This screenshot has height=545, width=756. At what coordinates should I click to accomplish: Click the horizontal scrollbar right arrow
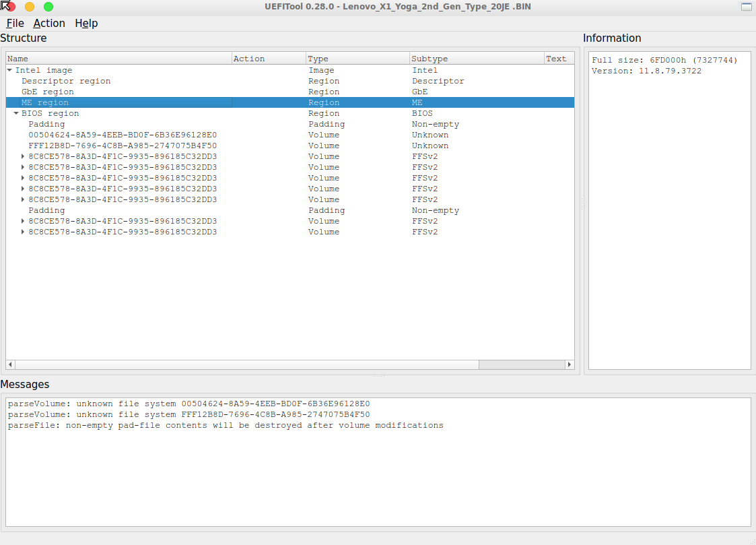point(570,364)
